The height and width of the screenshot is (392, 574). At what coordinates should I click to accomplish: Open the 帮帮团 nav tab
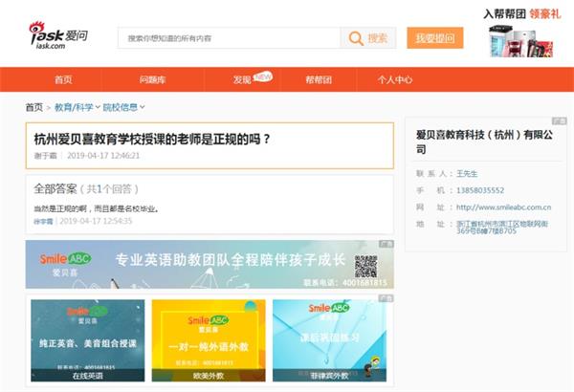click(319, 79)
